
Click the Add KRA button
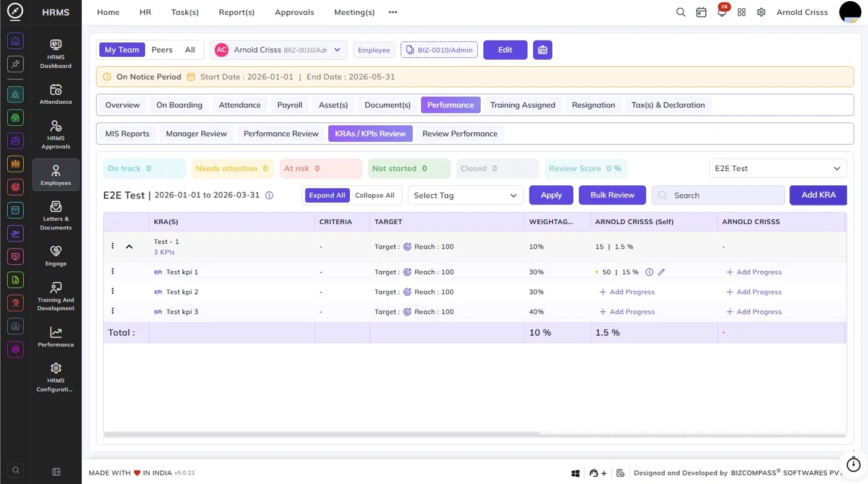tap(819, 195)
